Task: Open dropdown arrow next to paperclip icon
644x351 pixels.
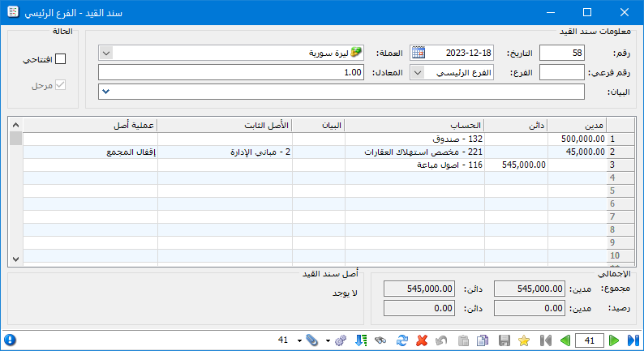Action: click(x=299, y=340)
